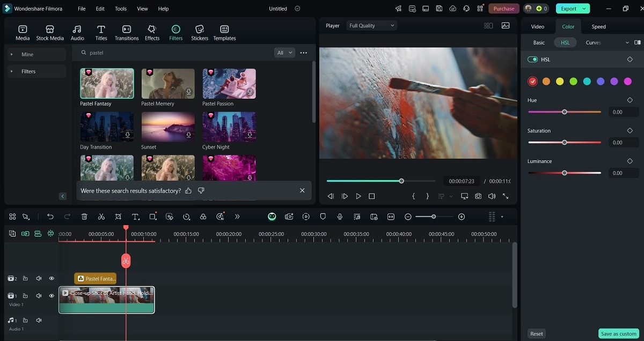This screenshot has height=341, width=644.
Task: Switch to the Speed tab
Action: tap(598, 27)
